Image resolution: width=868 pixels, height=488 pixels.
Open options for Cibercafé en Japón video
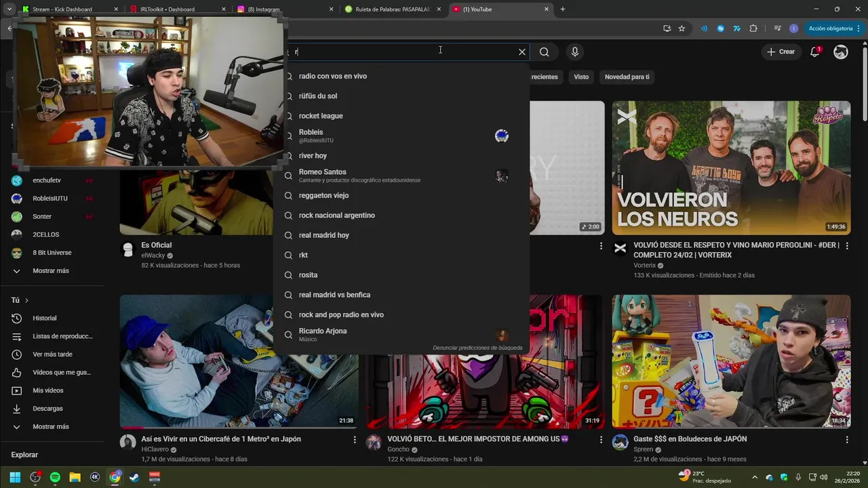354,440
